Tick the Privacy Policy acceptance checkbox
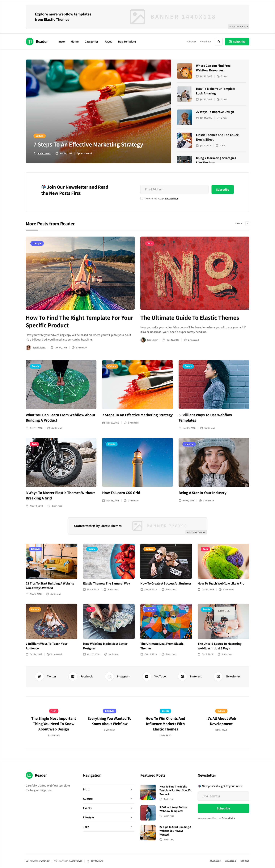The width and height of the screenshot is (275, 868). tap(142, 198)
